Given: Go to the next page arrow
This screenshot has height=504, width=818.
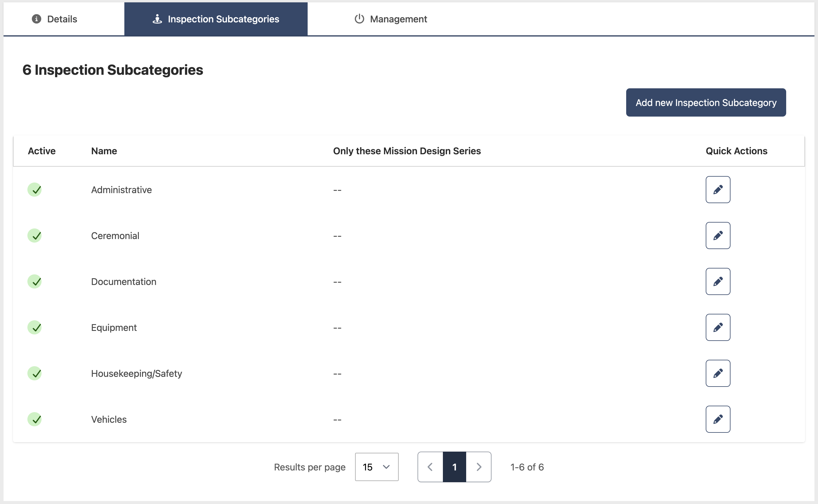Looking at the screenshot, I should [x=479, y=467].
